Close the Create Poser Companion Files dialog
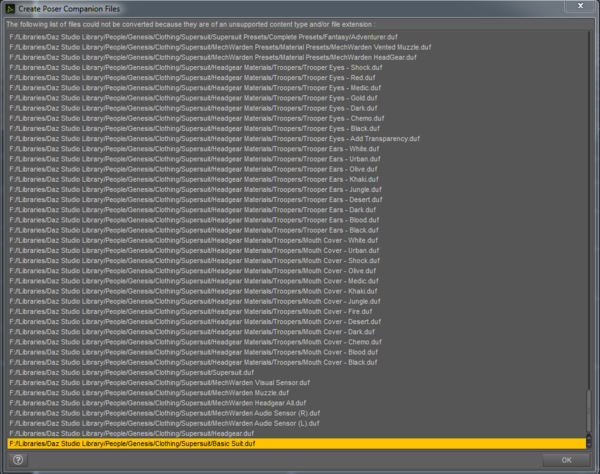 pos(580,6)
